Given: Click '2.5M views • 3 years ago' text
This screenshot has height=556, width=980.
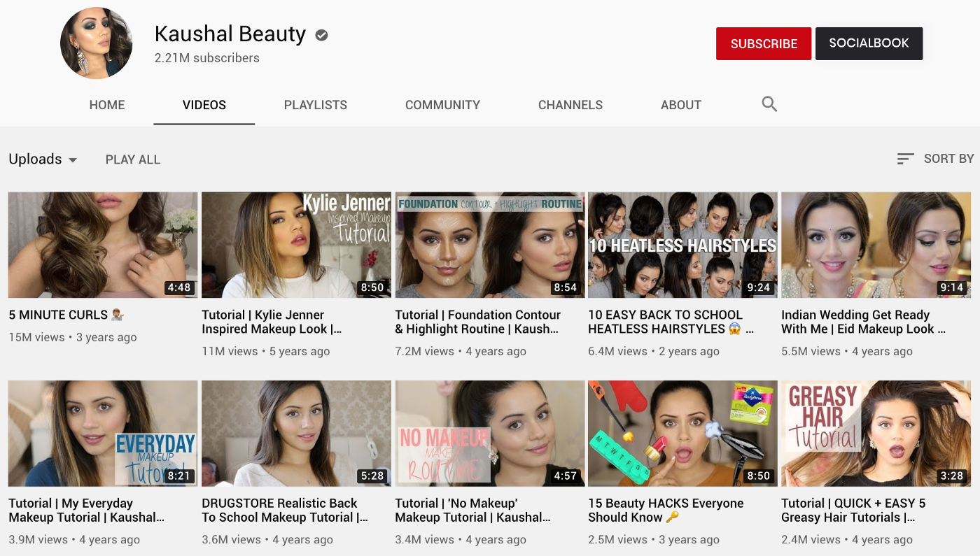Looking at the screenshot, I should [x=654, y=539].
